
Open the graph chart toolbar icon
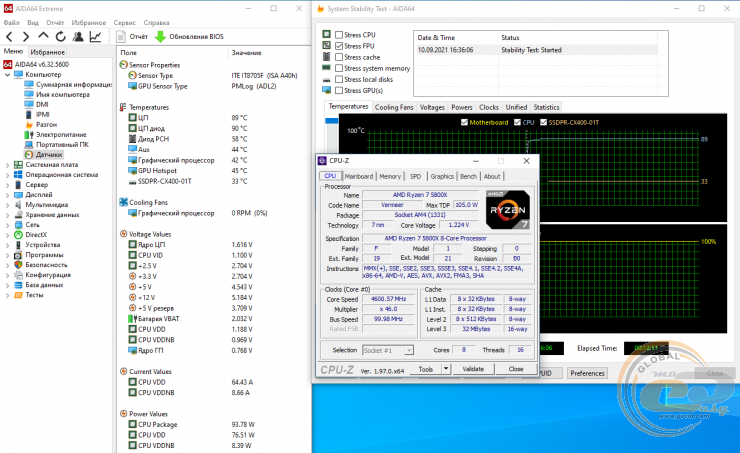[95, 36]
